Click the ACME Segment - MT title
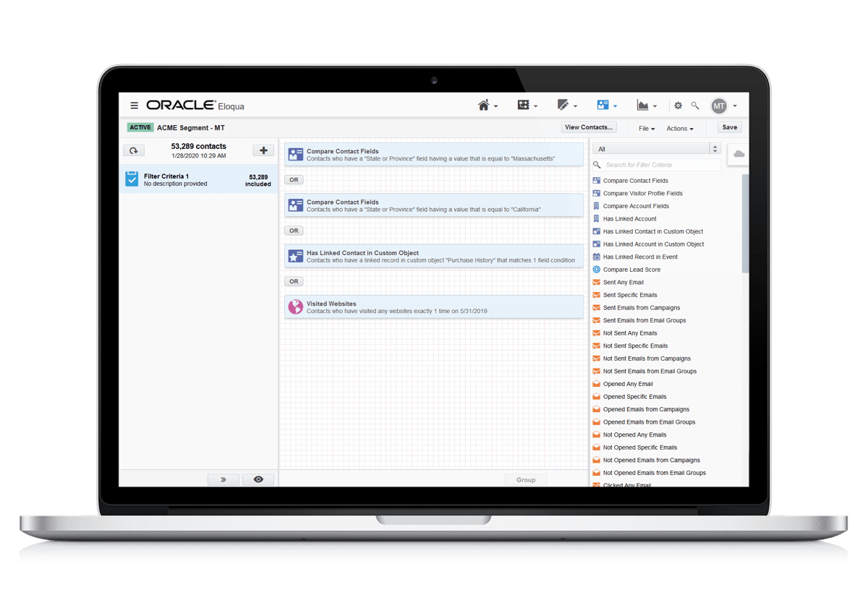This screenshot has height=613, width=868. (x=190, y=128)
